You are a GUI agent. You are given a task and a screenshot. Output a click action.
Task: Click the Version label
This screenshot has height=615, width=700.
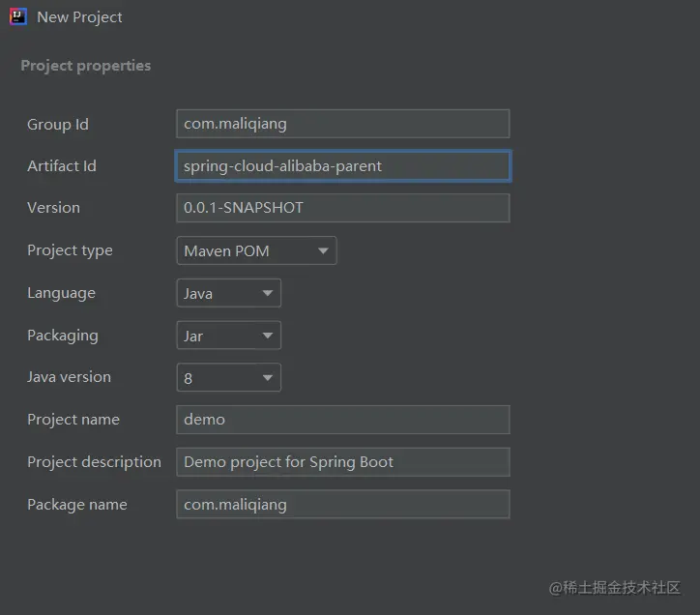tap(53, 208)
